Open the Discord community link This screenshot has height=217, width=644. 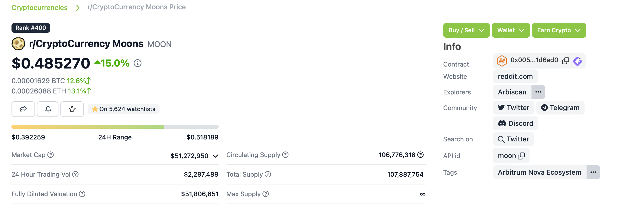516,123
